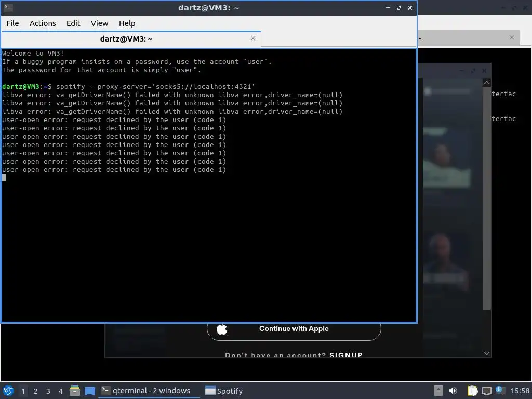This screenshot has height=399, width=532.
Task: Click the Spotify scrollbar down arrow
Action: [x=486, y=353]
